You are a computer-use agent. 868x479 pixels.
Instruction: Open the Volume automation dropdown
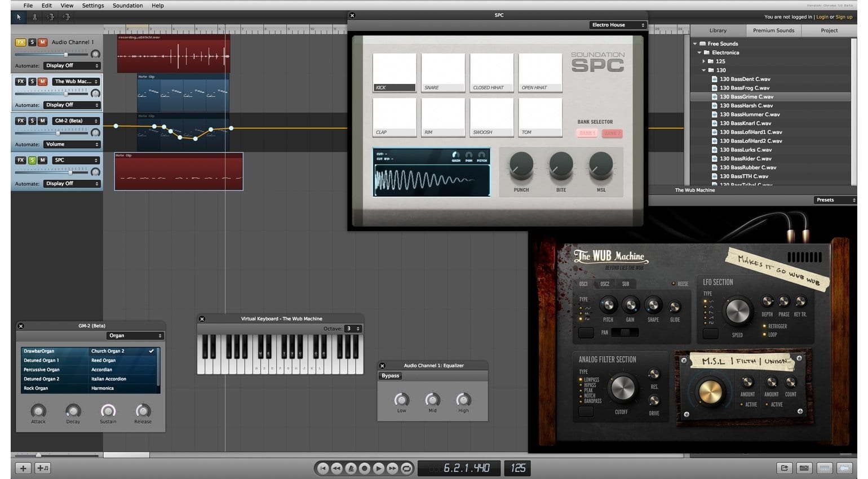pyautogui.click(x=72, y=144)
